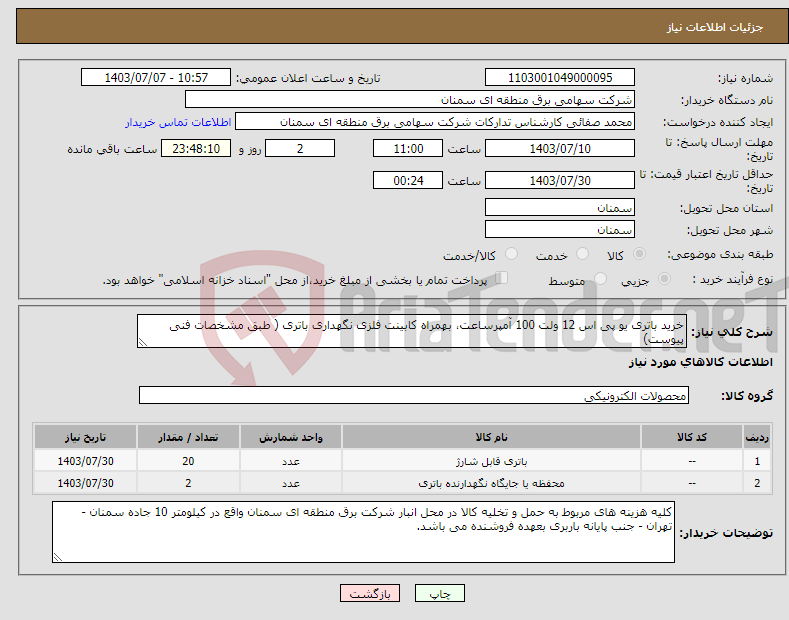The height and width of the screenshot is (620, 789).
Task: Click the جزئیات اطلاعات نیاز page header
Action: tap(715, 27)
